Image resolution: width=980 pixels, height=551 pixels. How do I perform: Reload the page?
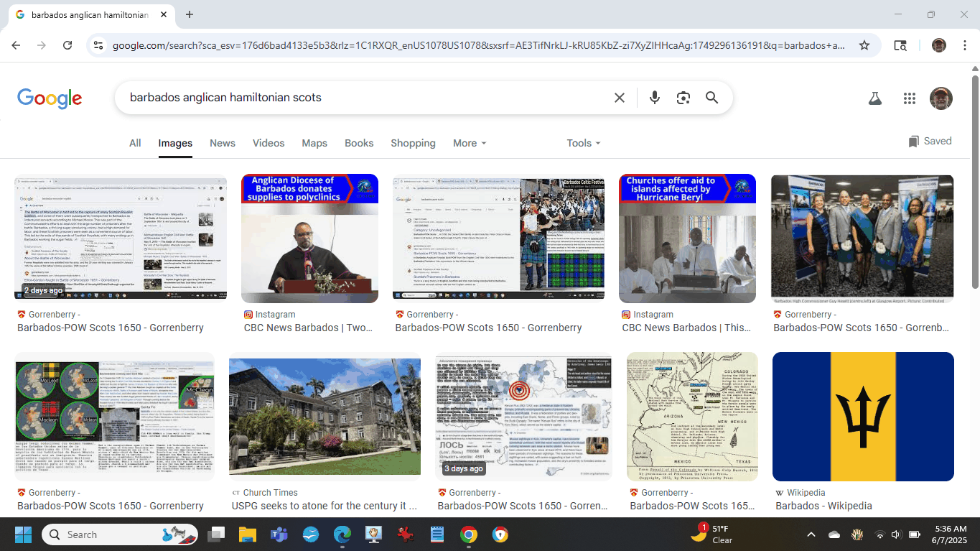point(67,45)
